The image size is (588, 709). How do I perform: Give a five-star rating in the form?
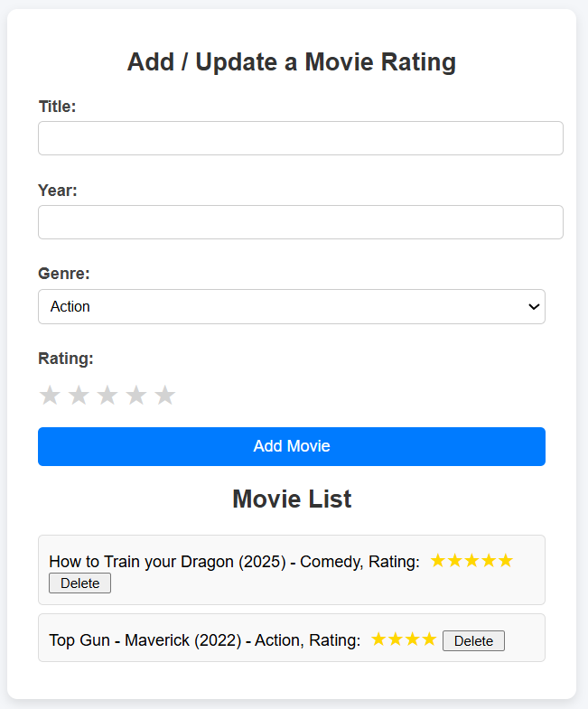[x=164, y=396]
